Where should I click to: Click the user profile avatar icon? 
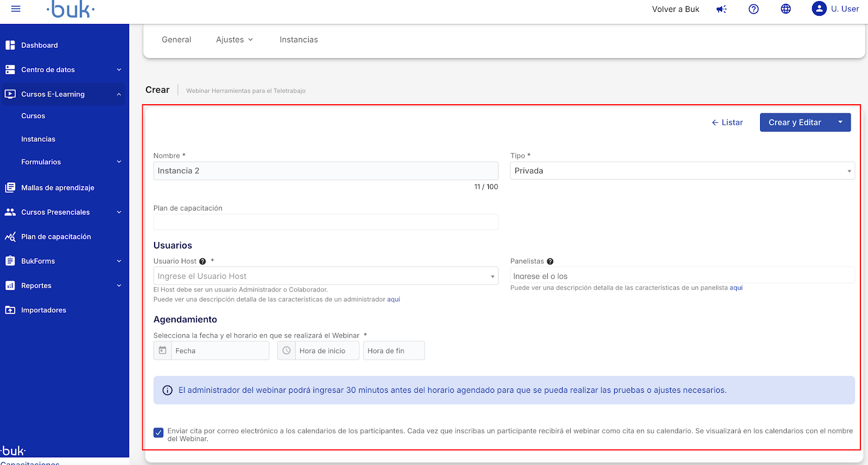point(819,9)
